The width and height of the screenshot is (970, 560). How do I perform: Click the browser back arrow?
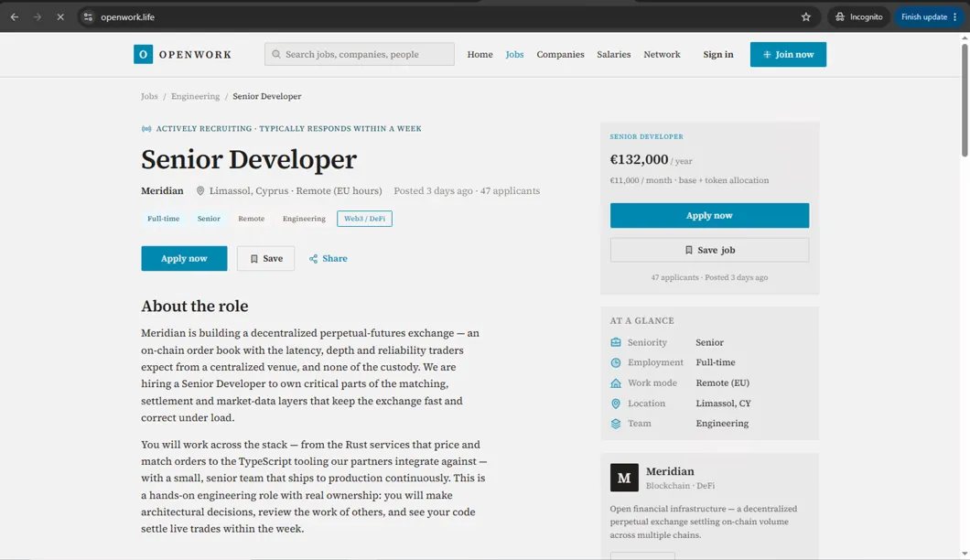click(15, 16)
